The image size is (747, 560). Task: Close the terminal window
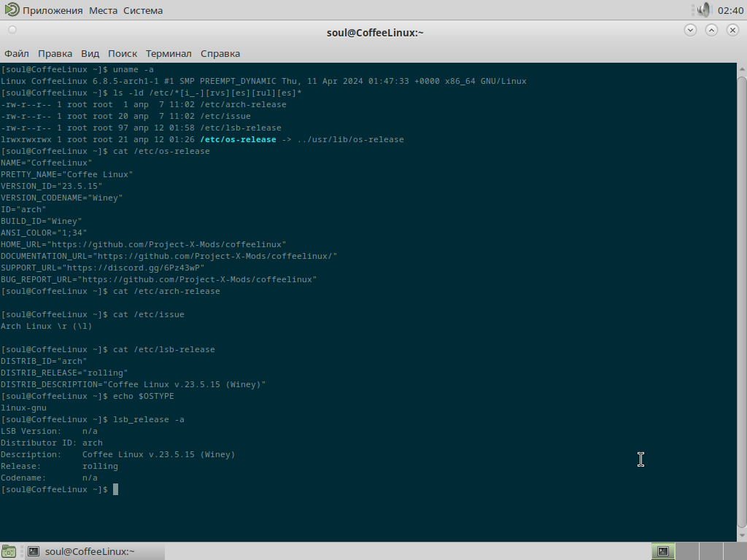732,30
